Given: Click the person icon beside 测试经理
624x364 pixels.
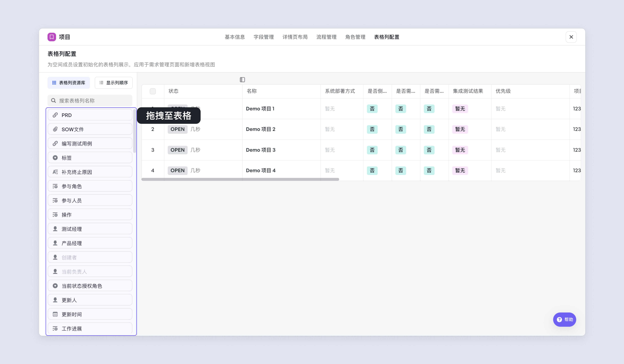Looking at the screenshot, I should point(55,229).
